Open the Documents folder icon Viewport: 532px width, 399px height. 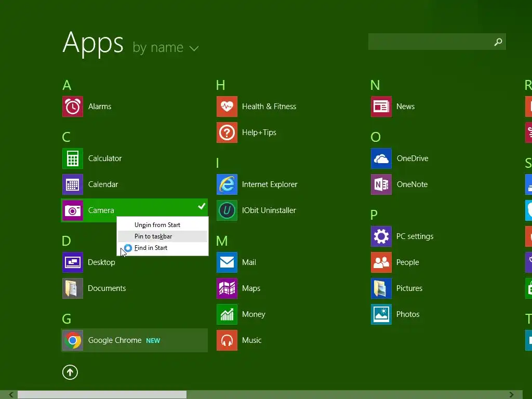click(x=73, y=288)
